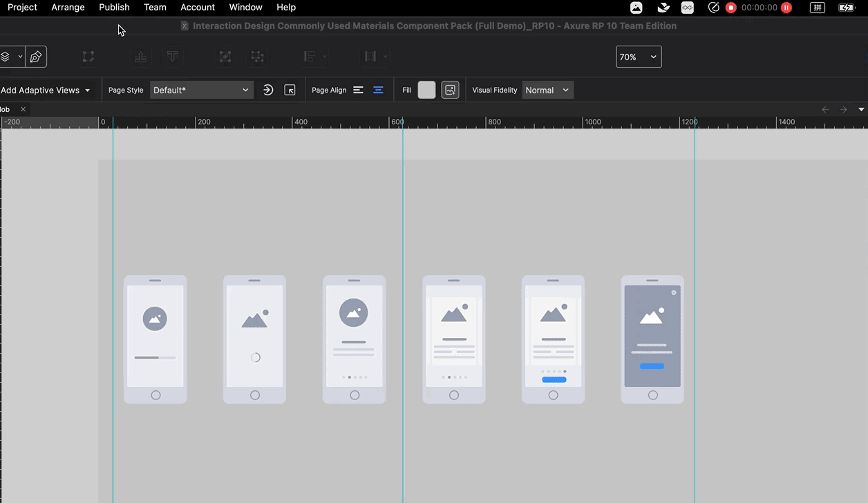Click the blue button on the dark phone mockup

tap(652, 366)
